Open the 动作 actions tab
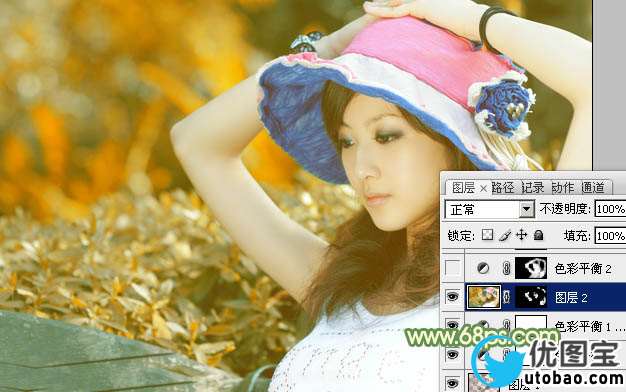The width and height of the screenshot is (626, 392). pyautogui.click(x=563, y=187)
